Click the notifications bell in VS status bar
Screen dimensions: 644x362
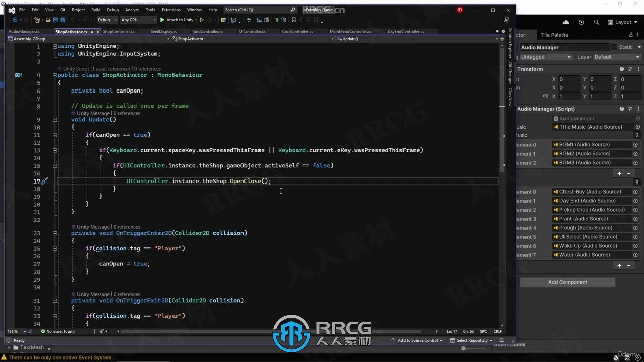tap(502, 340)
